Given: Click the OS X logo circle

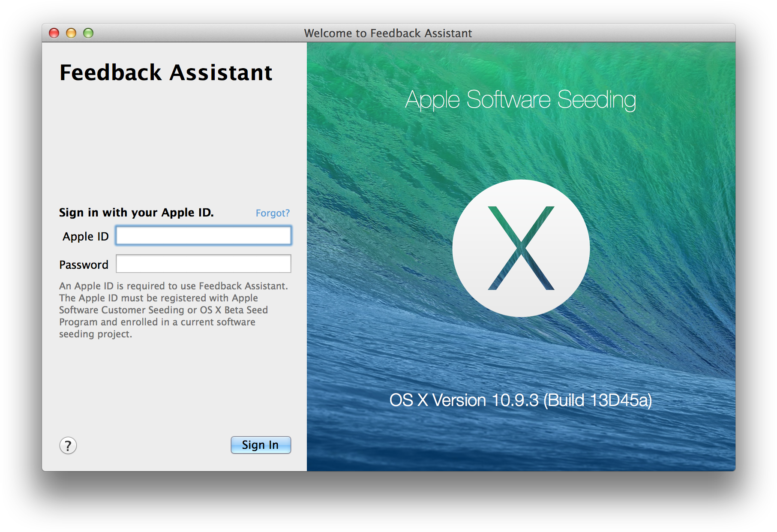Looking at the screenshot, I should [x=521, y=248].
